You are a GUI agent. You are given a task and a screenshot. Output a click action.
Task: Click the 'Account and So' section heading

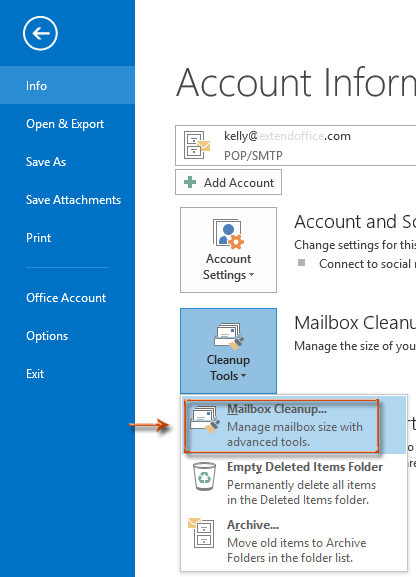tap(355, 222)
